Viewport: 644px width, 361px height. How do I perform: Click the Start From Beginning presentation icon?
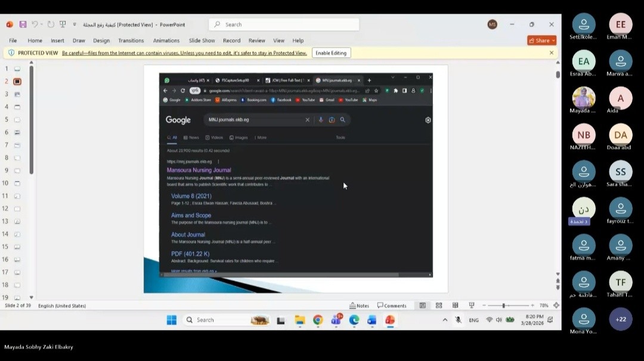pyautogui.click(x=63, y=24)
